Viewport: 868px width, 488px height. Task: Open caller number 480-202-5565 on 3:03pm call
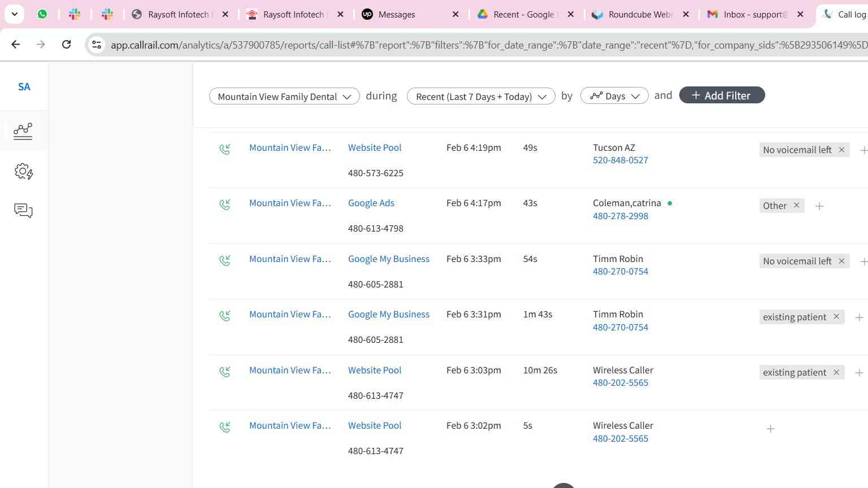(x=620, y=382)
